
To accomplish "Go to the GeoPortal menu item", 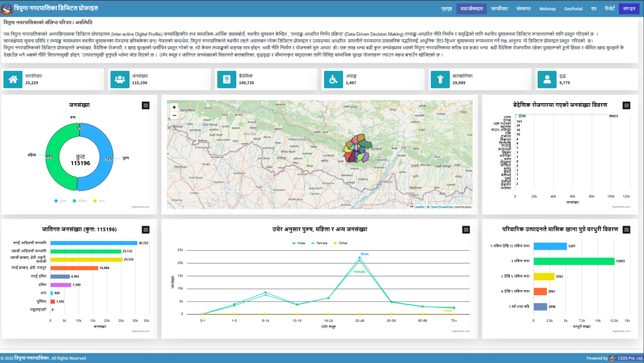I will coord(573,8).
